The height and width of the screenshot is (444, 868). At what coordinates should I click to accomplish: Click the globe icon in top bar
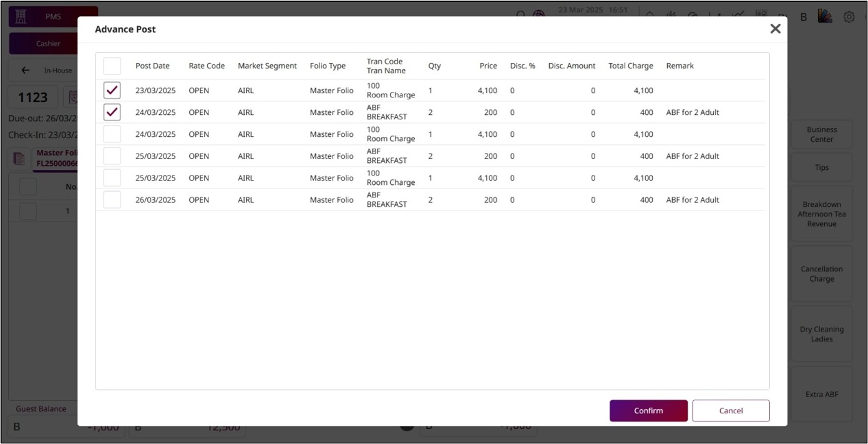pos(539,15)
